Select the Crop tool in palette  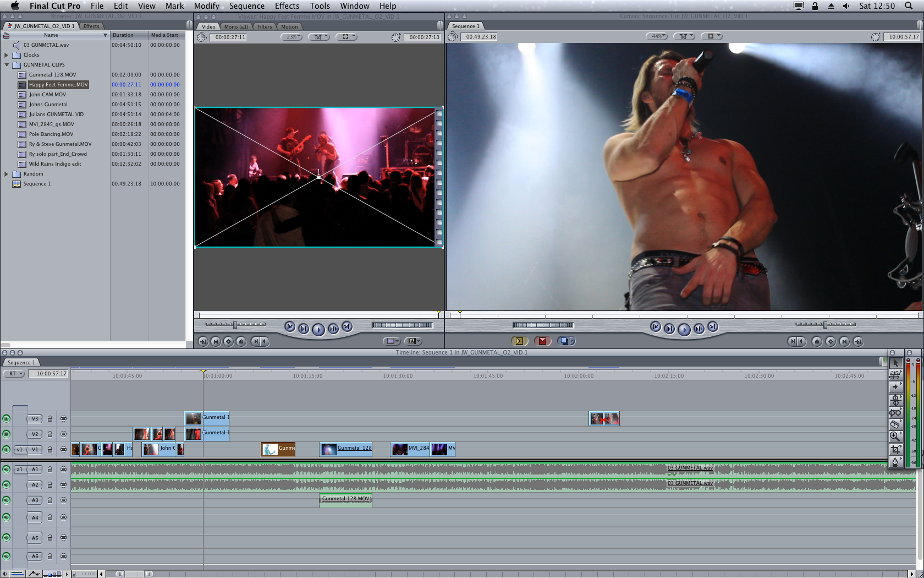(895, 449)
